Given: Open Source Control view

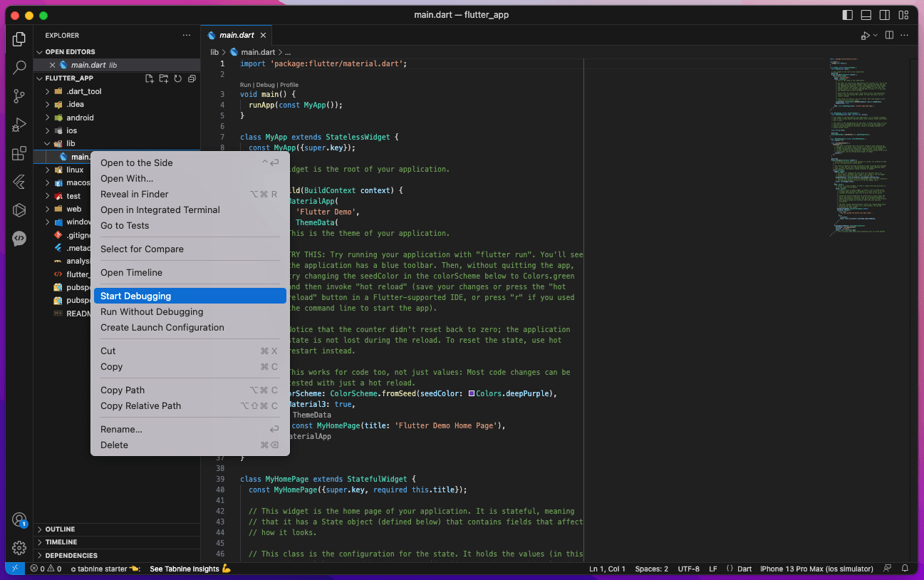Looking at the screenshot, I should pos(19,96).
